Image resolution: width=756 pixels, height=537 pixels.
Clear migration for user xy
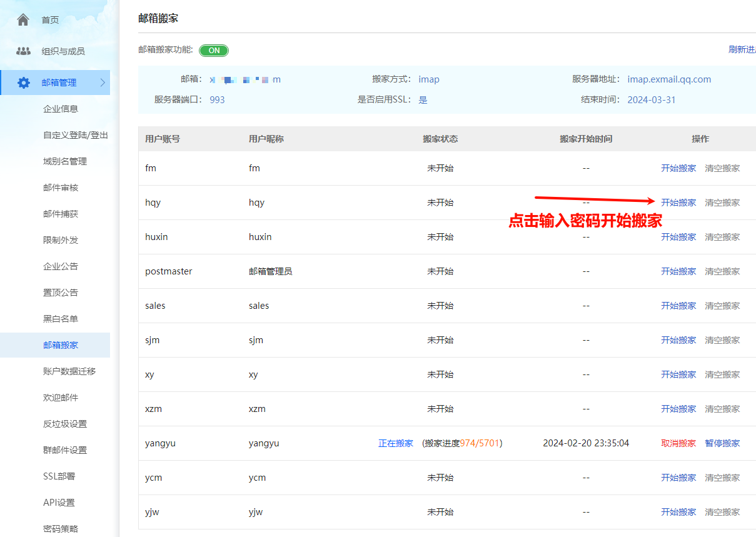(722, 374)
